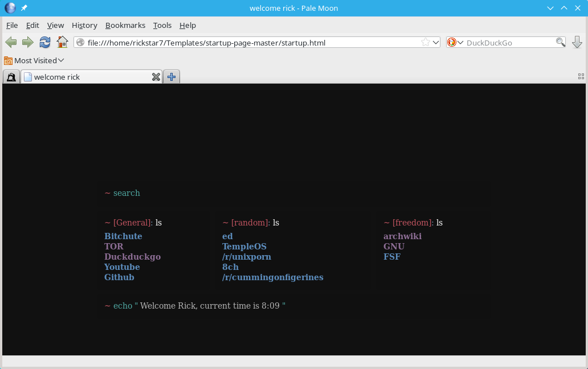Open the DuckDuckGo search engine dropdown

tap(454, 42)
